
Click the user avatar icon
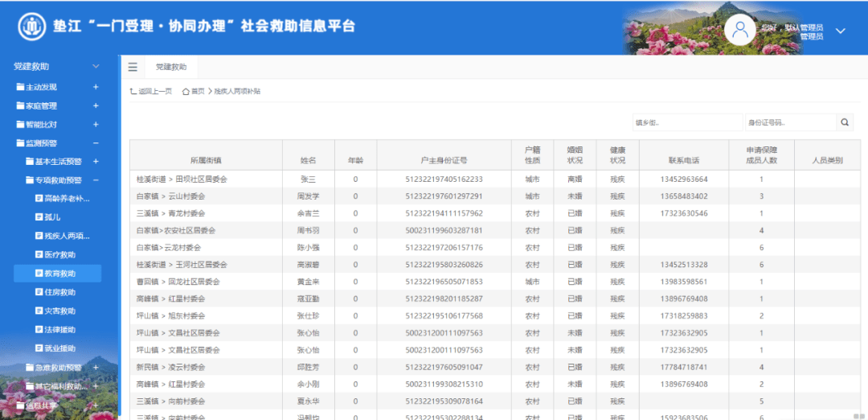point(740,31)
